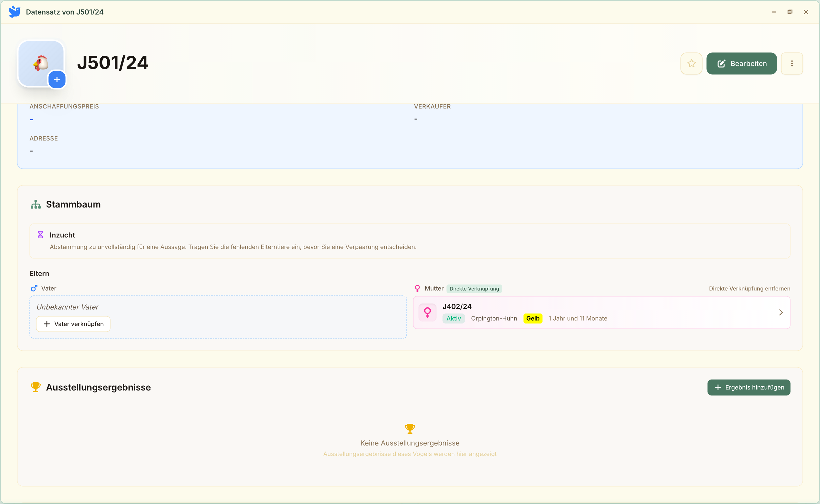The height and width of the screenshot is (504, 820).
Task: Open the three-dot more options menu
Action: 792,63
